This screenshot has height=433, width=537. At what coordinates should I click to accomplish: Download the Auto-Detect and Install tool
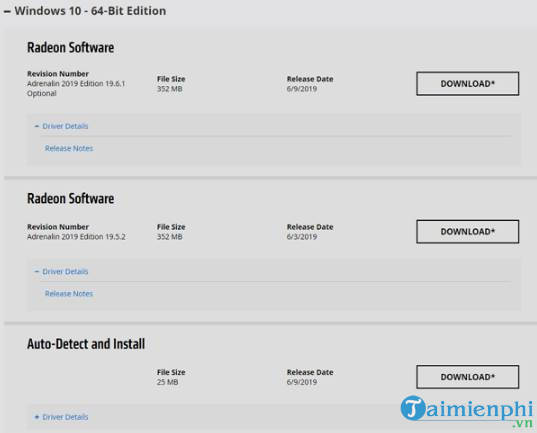click(x=467, y=377)
